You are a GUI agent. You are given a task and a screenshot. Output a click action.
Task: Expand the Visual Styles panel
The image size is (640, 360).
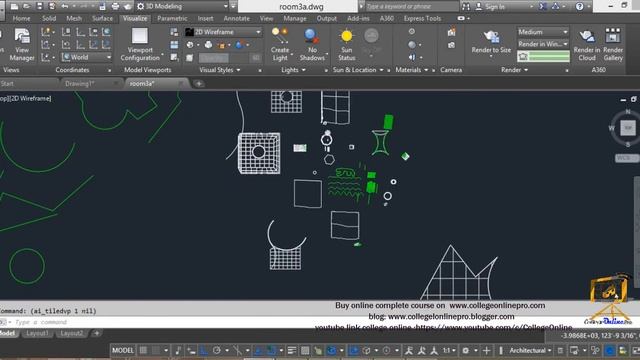[220, 70]
